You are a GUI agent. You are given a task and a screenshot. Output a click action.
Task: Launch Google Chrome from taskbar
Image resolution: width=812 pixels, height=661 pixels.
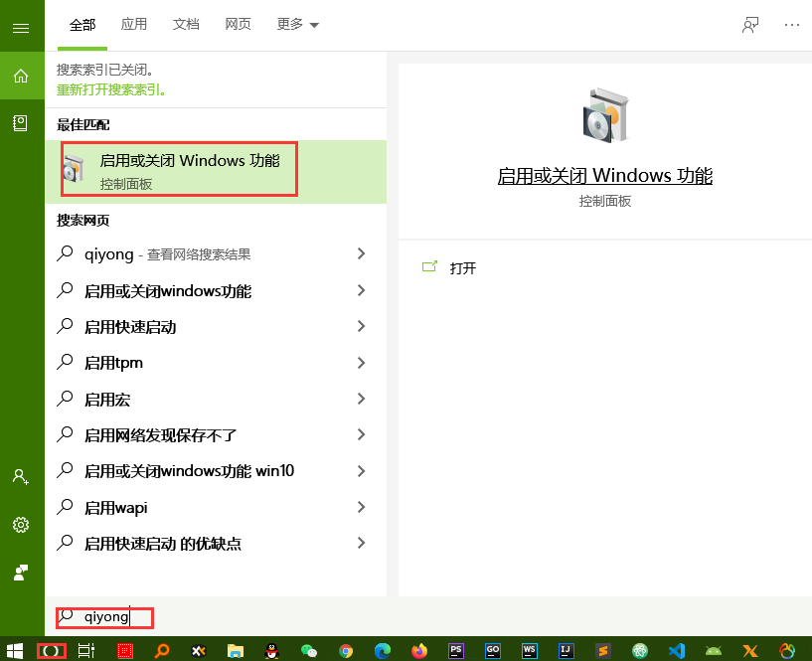(x=345, y=651)
